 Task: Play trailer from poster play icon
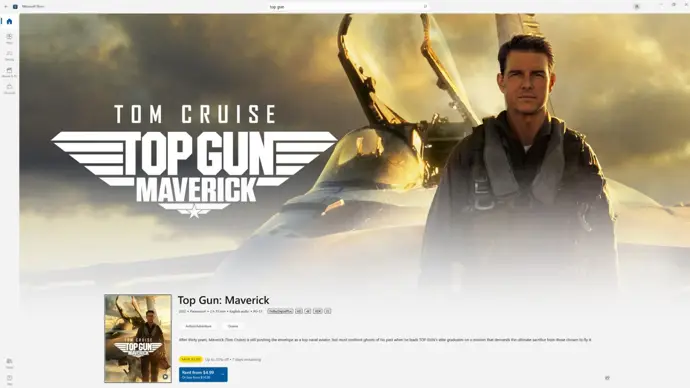pos(165,377)
